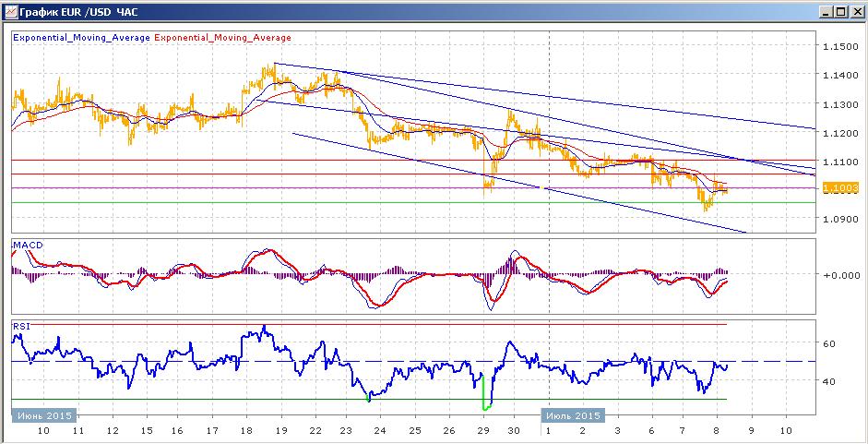Select the blue Exponential_Moving_Average label
Screen dimensions: 868x444
pyautogui.click(x=81, y=38)
